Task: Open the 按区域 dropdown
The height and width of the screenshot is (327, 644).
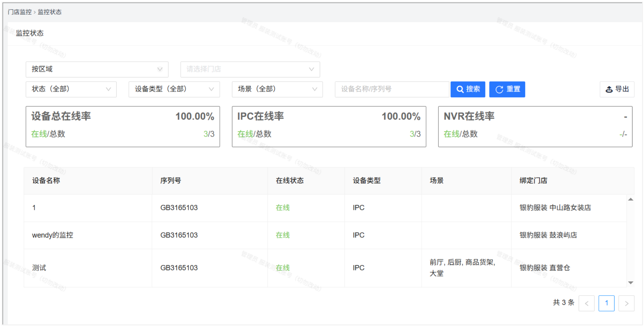Action: click(x=97, y=69)
